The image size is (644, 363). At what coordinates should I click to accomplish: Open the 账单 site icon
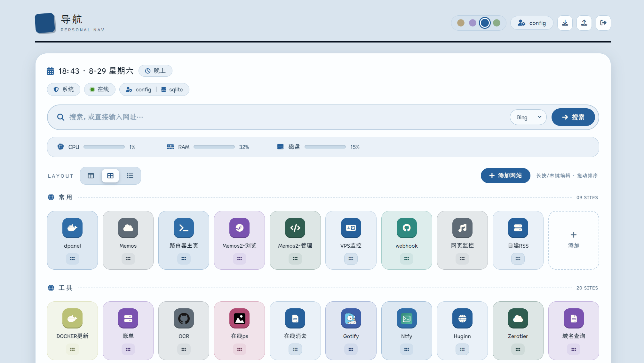pos(128,318)
